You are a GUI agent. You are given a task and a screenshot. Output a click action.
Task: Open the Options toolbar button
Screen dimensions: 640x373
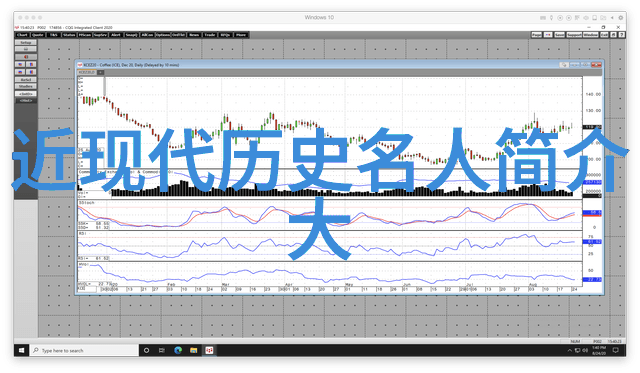coord(163,35)
